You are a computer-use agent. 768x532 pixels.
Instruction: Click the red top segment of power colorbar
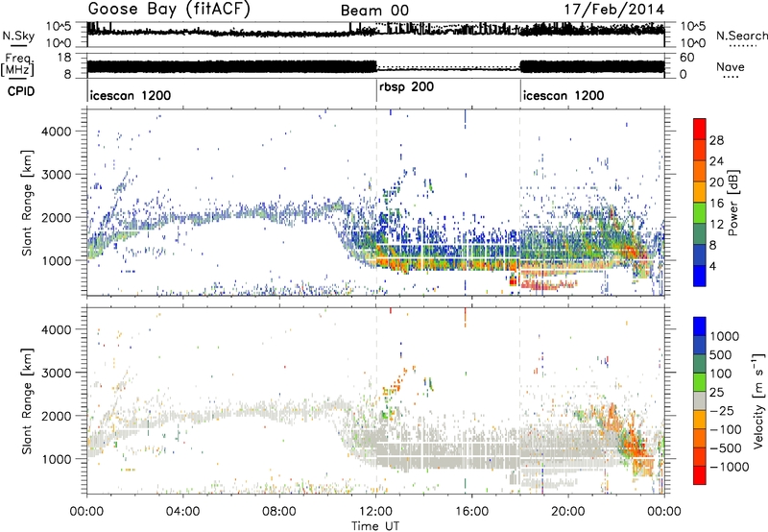click(x=700, y=130)
